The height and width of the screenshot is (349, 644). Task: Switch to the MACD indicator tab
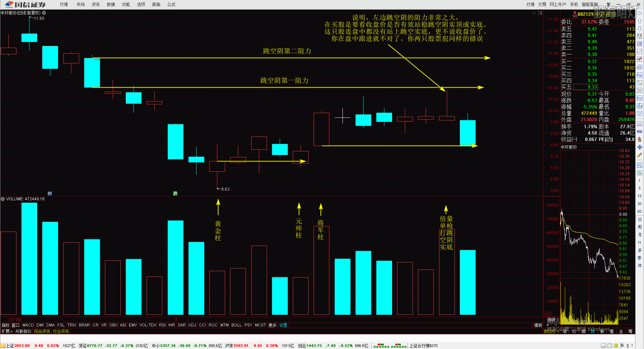(x=28, y=325)
